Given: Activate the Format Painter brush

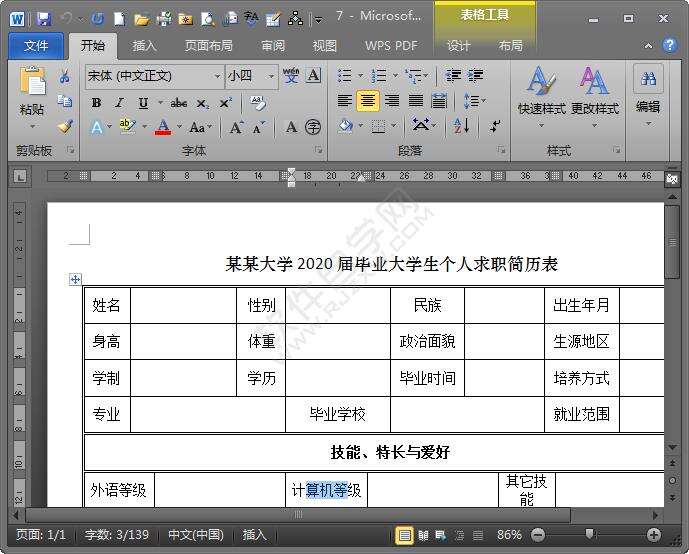Looking at the screenshot, I should (x=65, y=127).
